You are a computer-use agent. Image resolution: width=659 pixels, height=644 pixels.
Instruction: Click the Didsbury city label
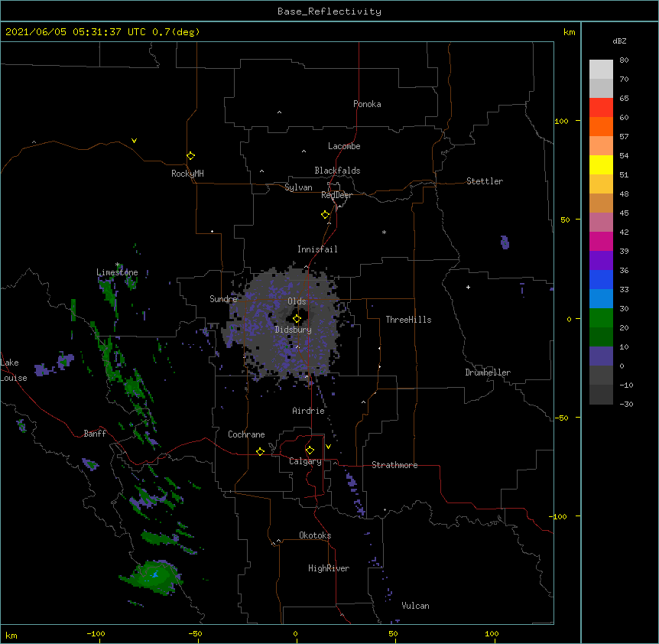point(294,330)
